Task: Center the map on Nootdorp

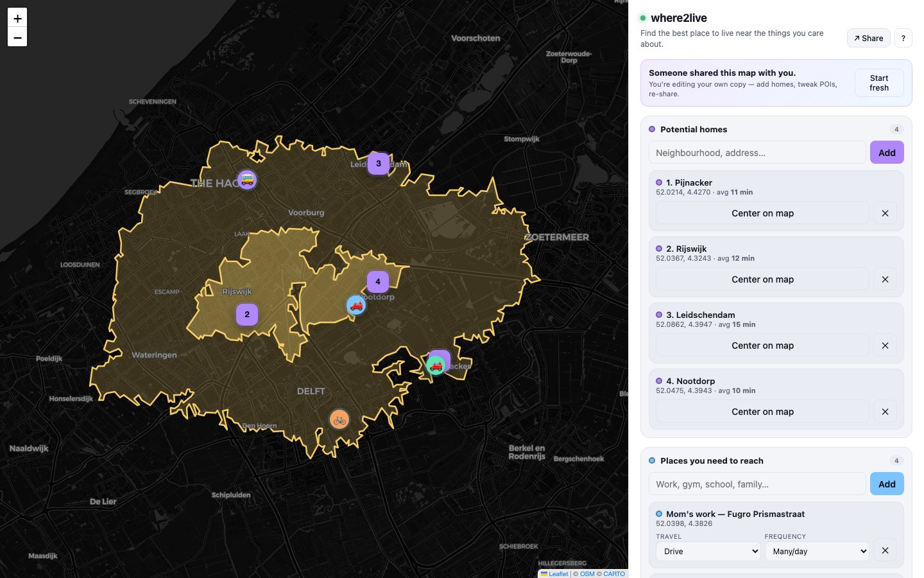Action: coord(762,412)
